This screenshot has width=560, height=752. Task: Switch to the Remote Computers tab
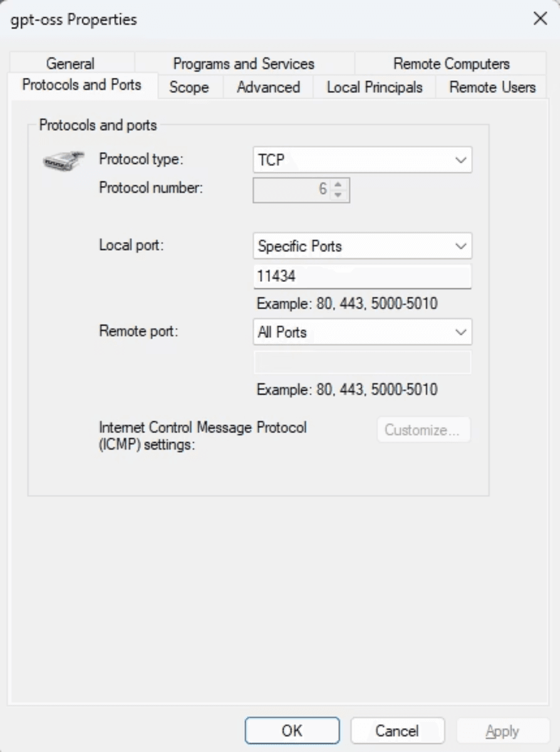(x=450, y=63)
